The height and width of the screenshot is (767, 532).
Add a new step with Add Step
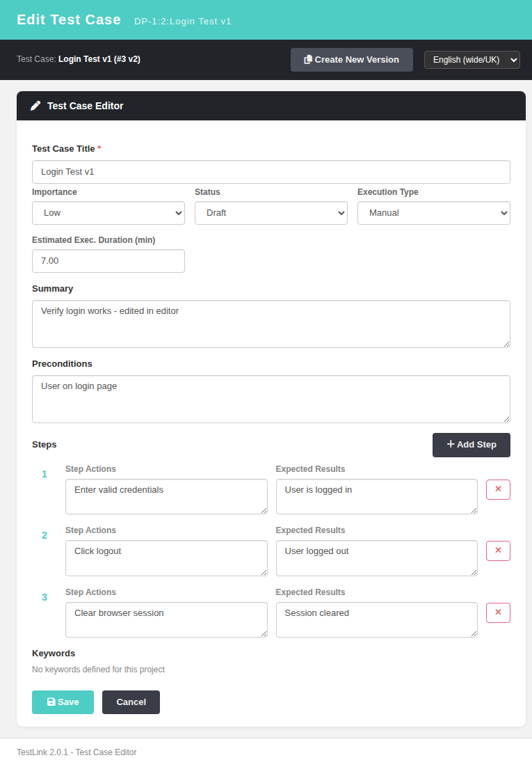pyautogui.click(x=471, y=445)
